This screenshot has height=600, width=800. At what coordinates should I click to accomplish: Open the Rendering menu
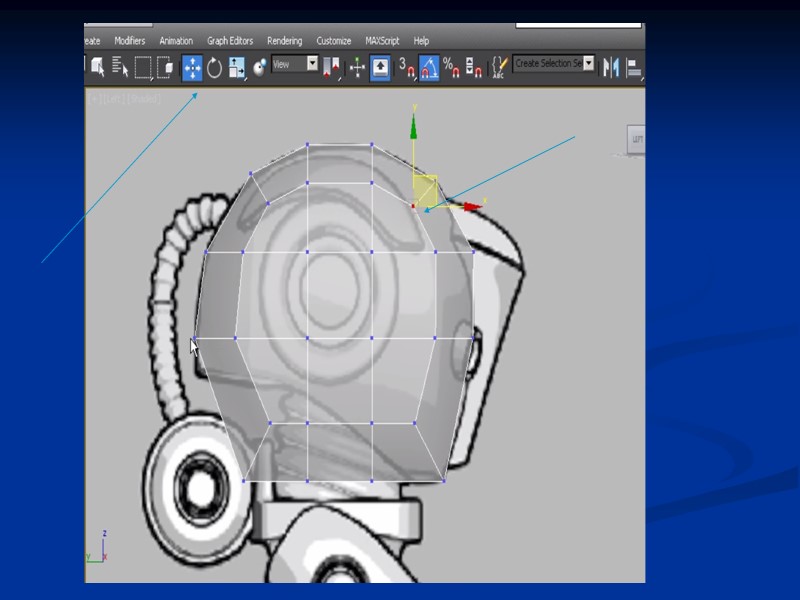pos(285,41)
